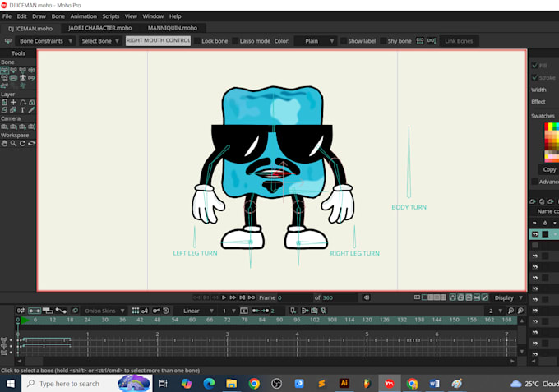Click the dotted grid icon in timeline toolbar
Viewport: 559px width, 392px height.
point(136,311)
